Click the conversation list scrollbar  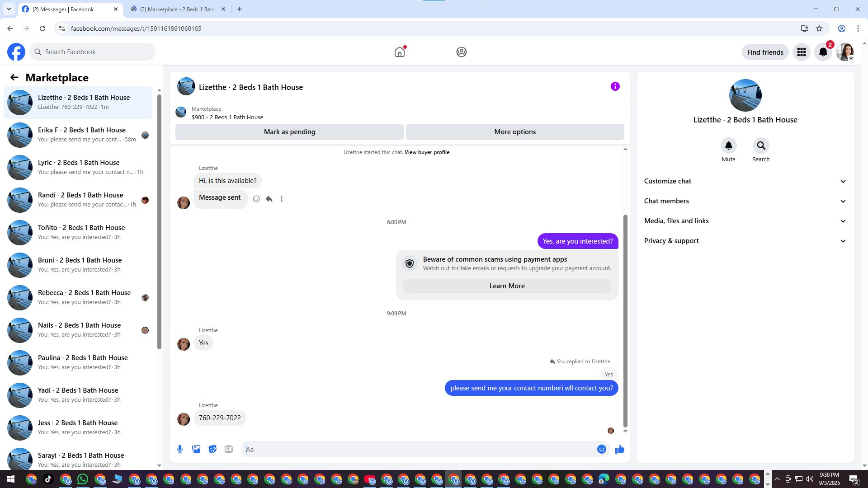(159, 221)
